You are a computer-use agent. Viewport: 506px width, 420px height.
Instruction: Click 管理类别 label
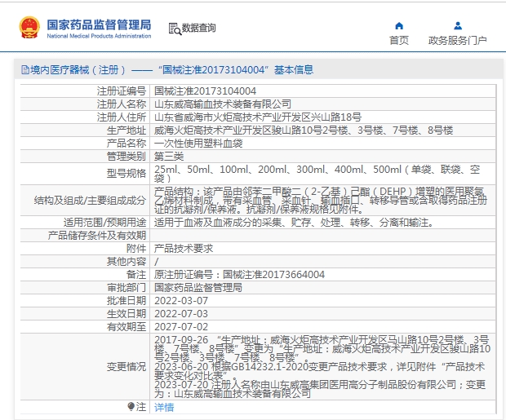(126, 156)
